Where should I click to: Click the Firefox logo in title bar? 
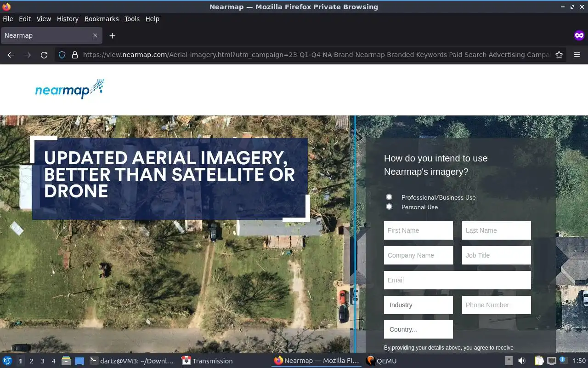pos(6,7)
